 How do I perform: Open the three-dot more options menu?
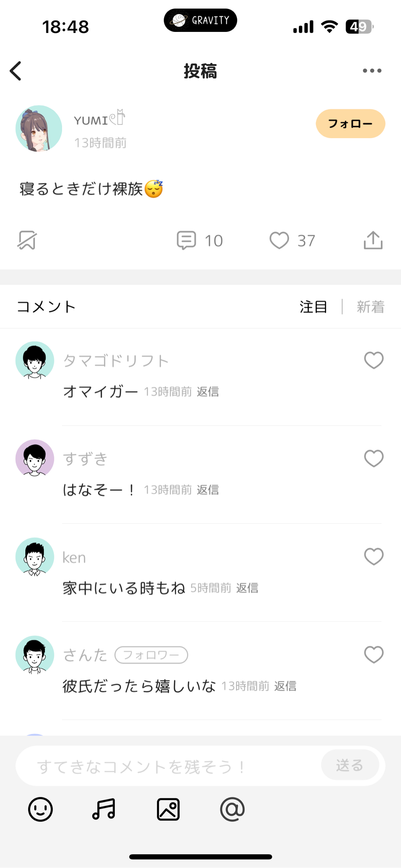pos(372,71)
